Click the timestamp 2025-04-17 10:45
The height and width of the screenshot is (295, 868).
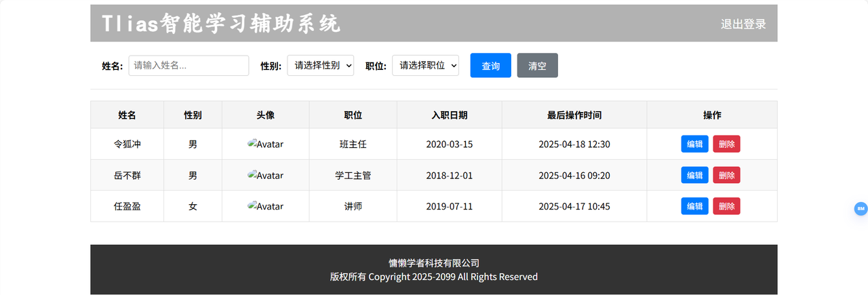[x=574, y=206]
